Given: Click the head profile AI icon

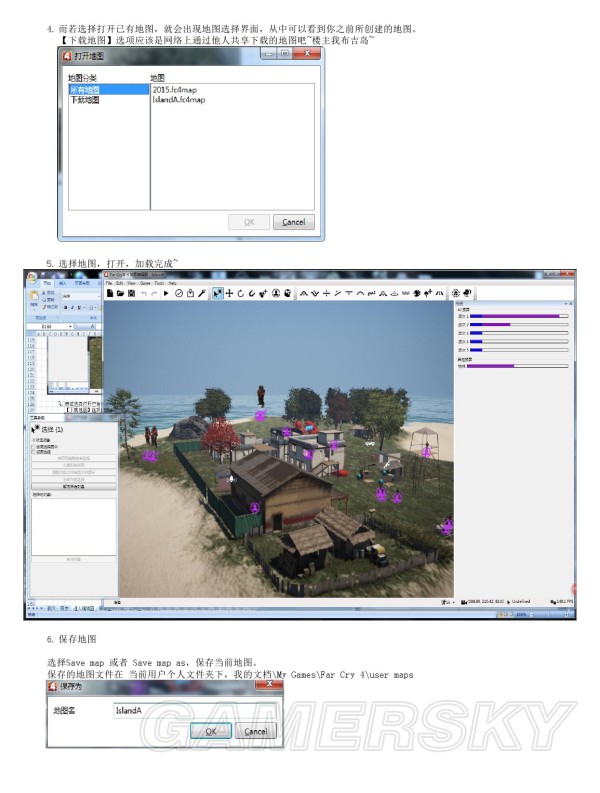Looking at the screenshot, I should 287,293.
